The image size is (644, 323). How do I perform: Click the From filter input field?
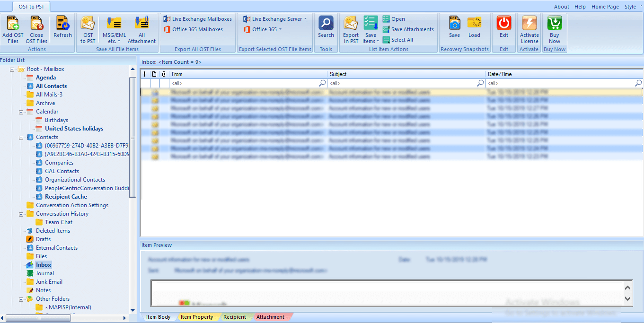pyautogui.click(x=248, y=83)
